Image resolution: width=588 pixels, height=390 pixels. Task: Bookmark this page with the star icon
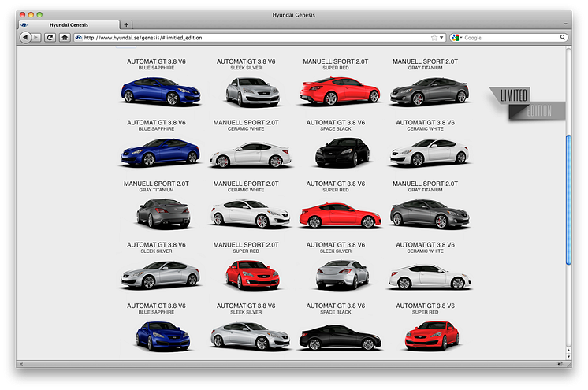point(434,38)
